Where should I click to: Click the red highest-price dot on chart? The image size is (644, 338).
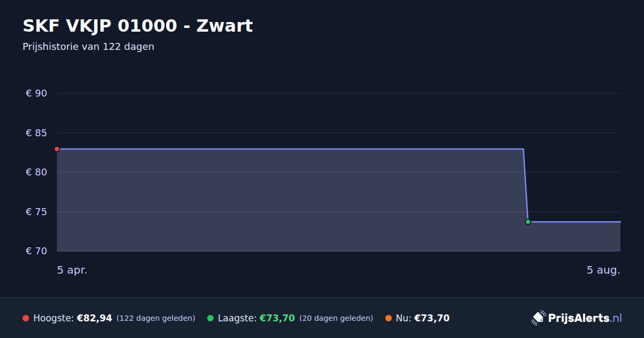[x=57, y=149]
